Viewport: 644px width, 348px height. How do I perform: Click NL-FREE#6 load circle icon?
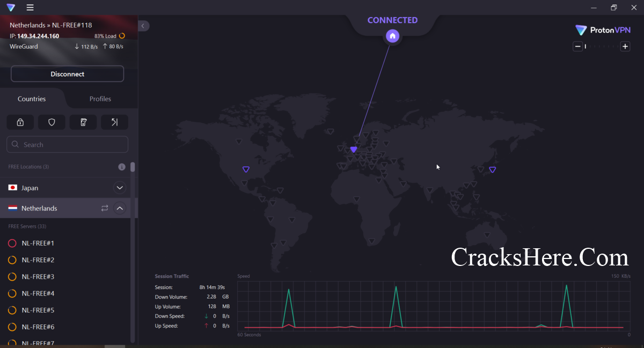point(12,327)
